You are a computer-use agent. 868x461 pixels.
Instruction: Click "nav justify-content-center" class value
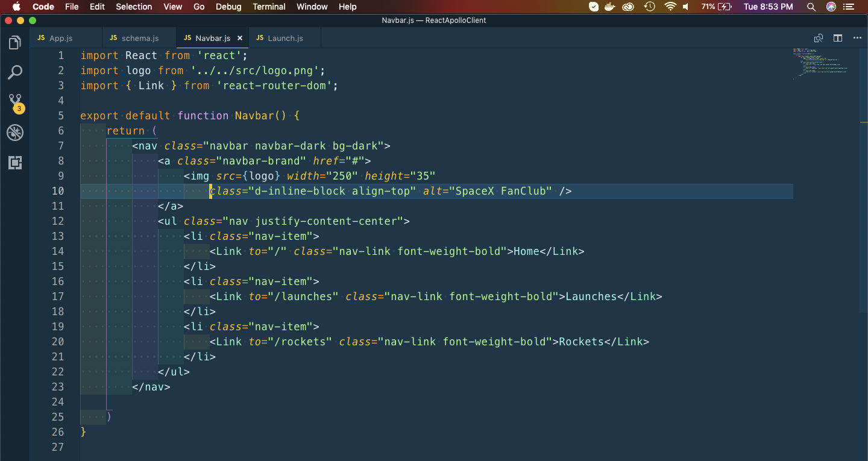coord(313,221)
